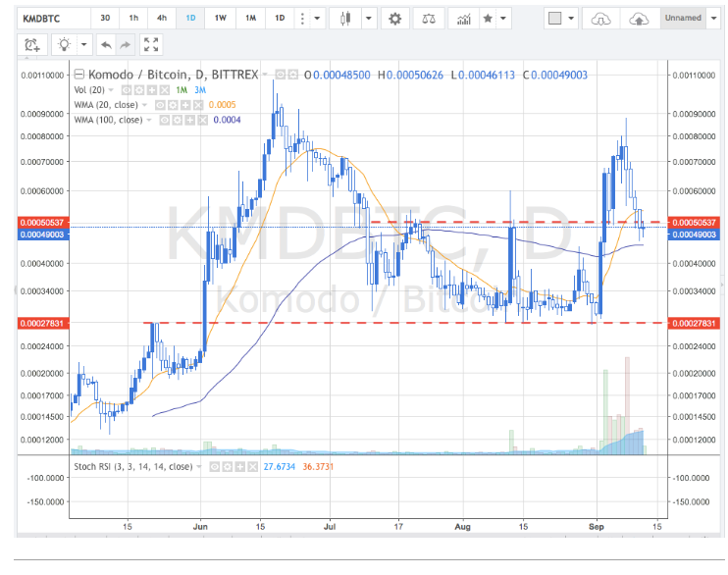Click the add alert clock icon

(x=32, y=44)
